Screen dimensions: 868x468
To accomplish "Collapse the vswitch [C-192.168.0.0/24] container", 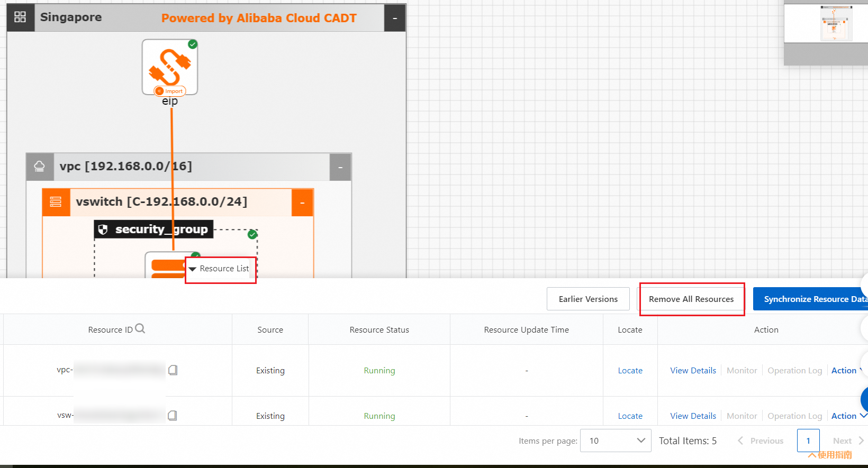I will (x=302, y=203).
